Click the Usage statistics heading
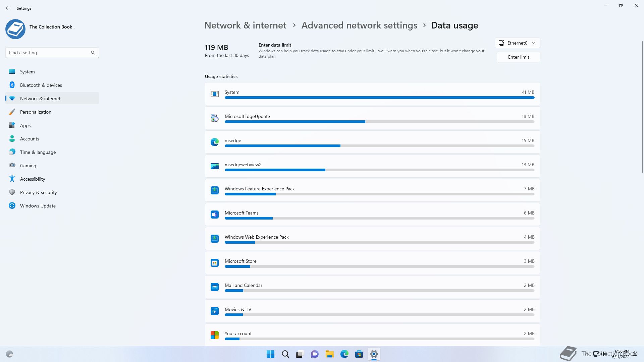This screenshot has height=362, width=644. click(x=221, y=76)
